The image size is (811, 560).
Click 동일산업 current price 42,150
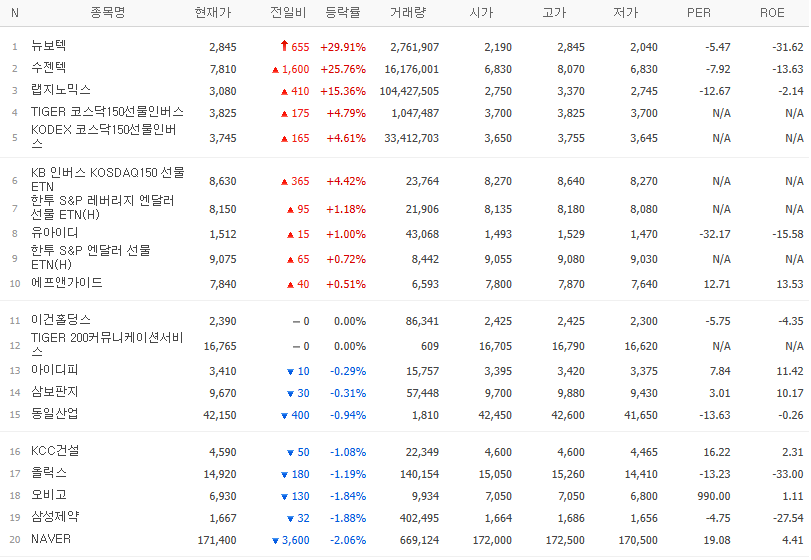(220, 415)
